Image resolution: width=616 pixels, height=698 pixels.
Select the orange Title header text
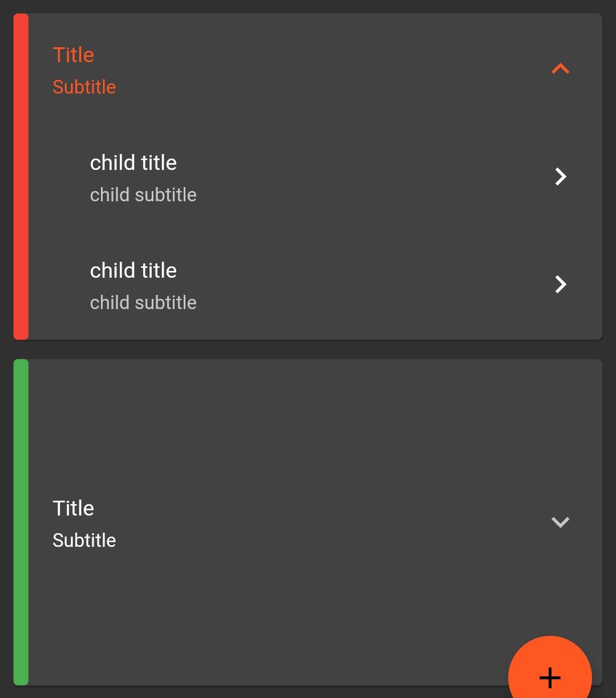[73, 54]
